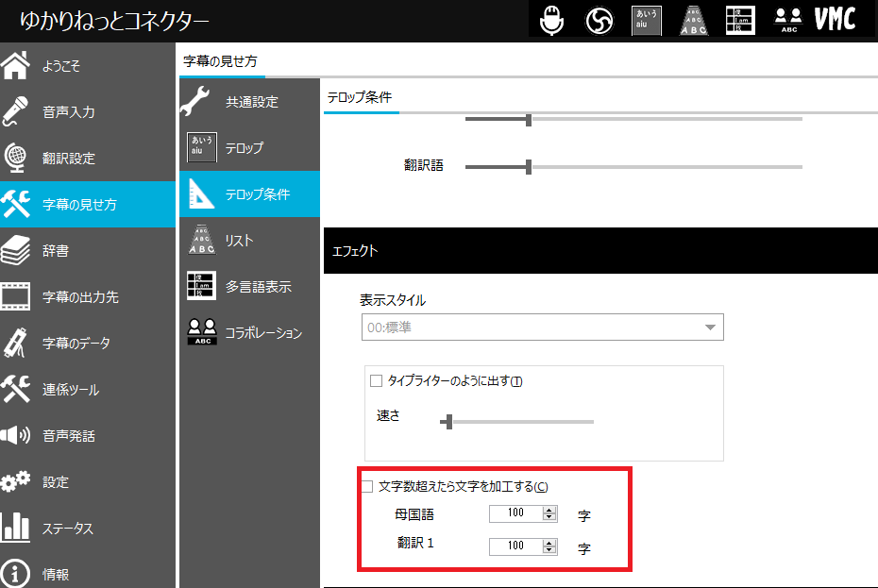
Task: Open the telop icon in the top toolbar
Action: 646,21
